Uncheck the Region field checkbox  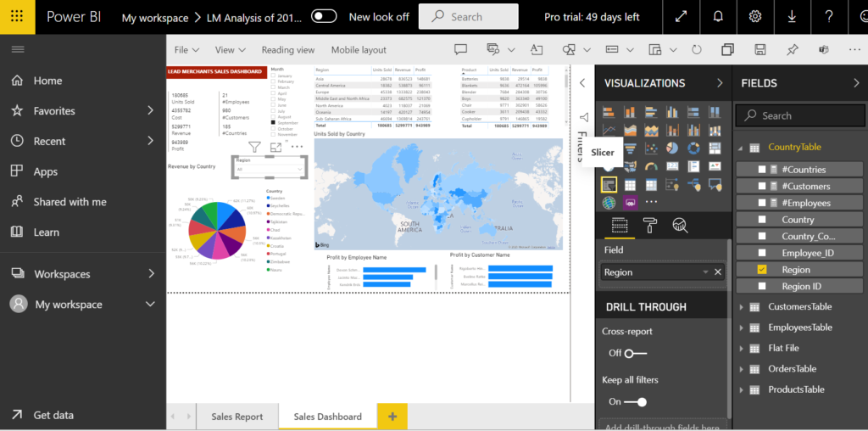[761, 270]
